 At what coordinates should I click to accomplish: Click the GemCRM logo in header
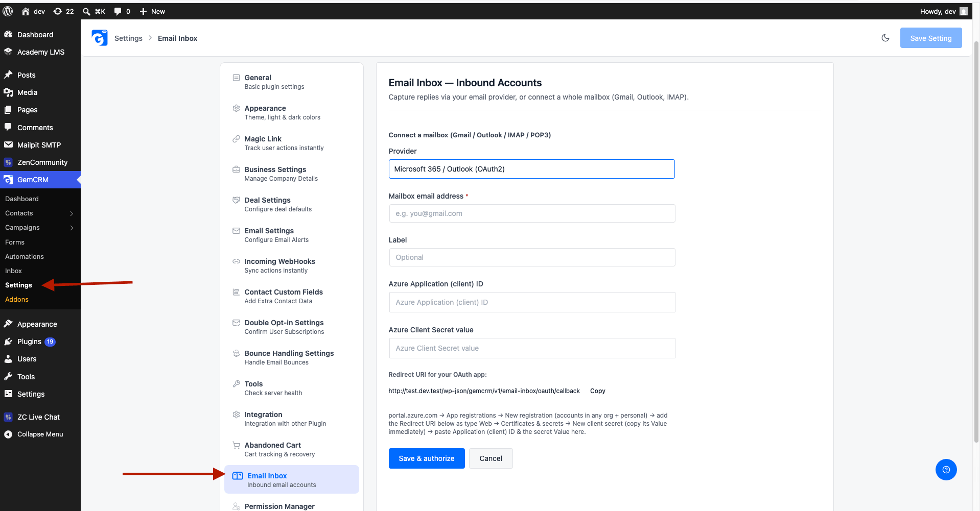pos(100,38)
